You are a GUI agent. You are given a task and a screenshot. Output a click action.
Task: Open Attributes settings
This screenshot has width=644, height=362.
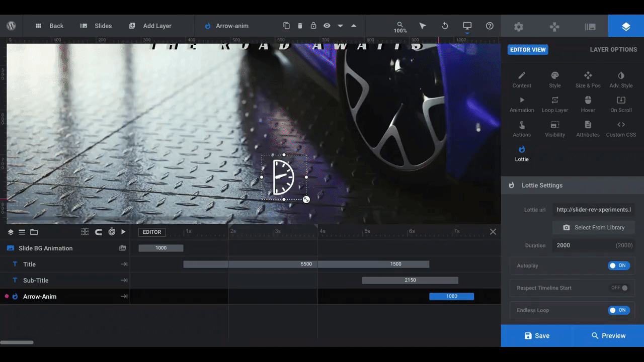[588, 129]
